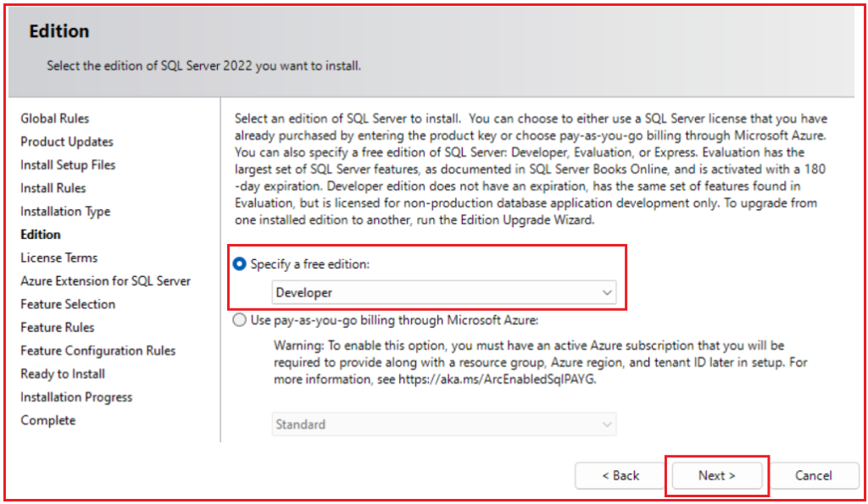The height and width of the screenshot is (504, 868).
Task: Open Azure Extension for SQL Server
Action: click(x=105, y=280)
